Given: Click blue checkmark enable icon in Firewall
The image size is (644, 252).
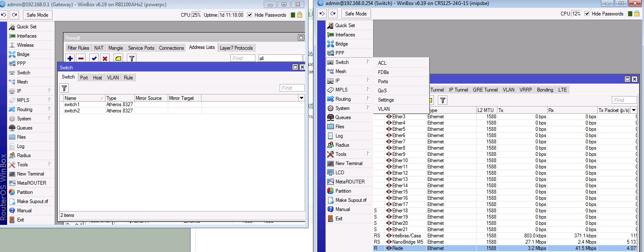Looking at the screenshot, I should (94, 59).
